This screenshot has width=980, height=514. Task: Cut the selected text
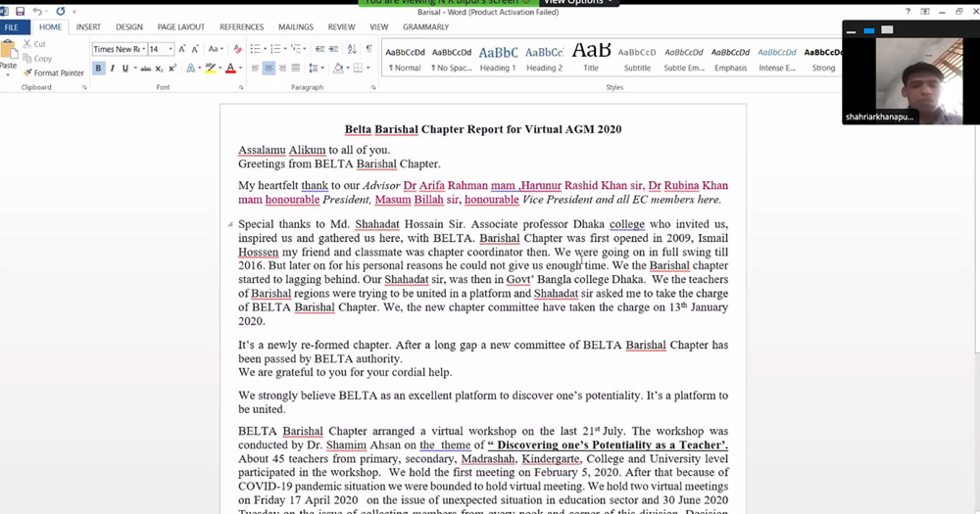pyautogui.click(x=34, y=44)
